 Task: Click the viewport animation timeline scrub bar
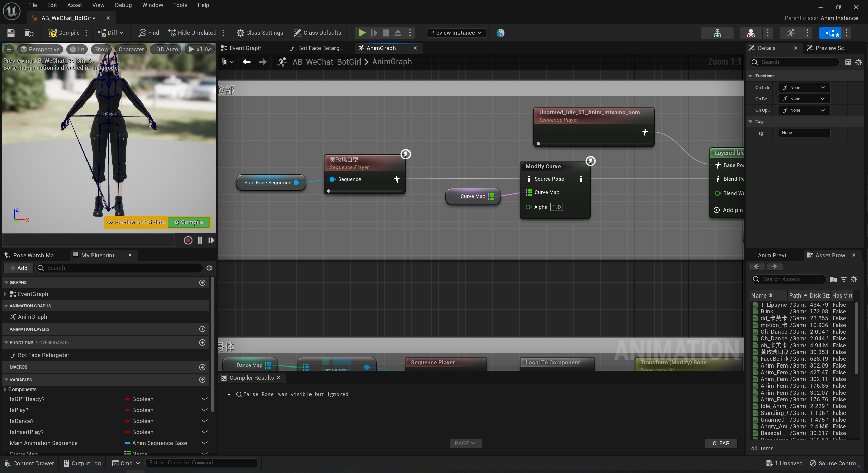[89, 240]
